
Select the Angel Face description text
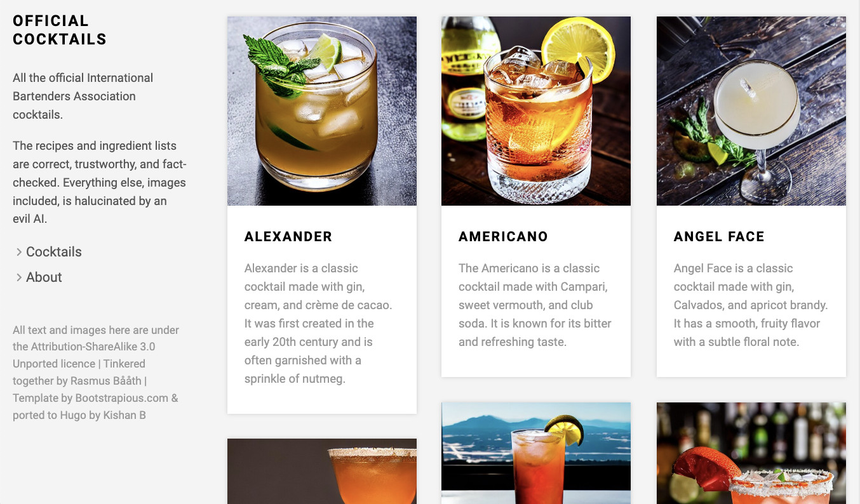pyautogui.click(x=751, y=305)
